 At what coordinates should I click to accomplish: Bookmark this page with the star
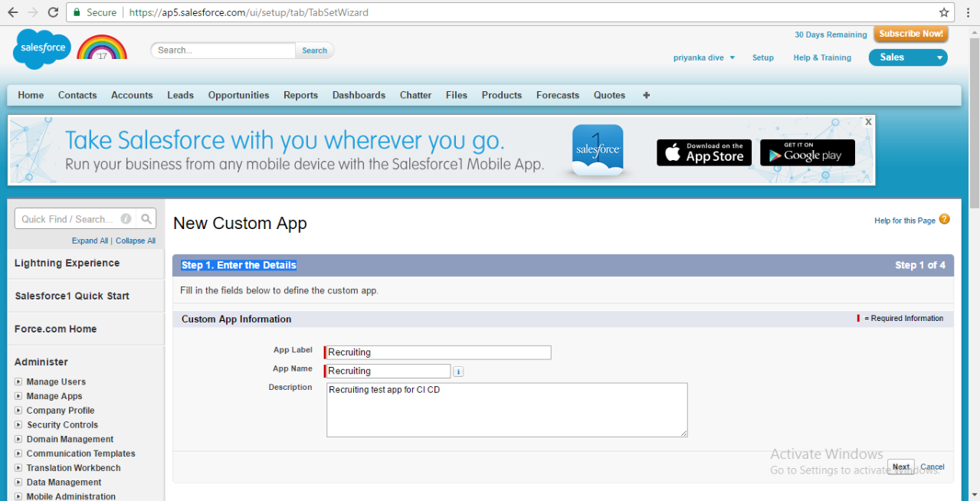tap(944, 12)
